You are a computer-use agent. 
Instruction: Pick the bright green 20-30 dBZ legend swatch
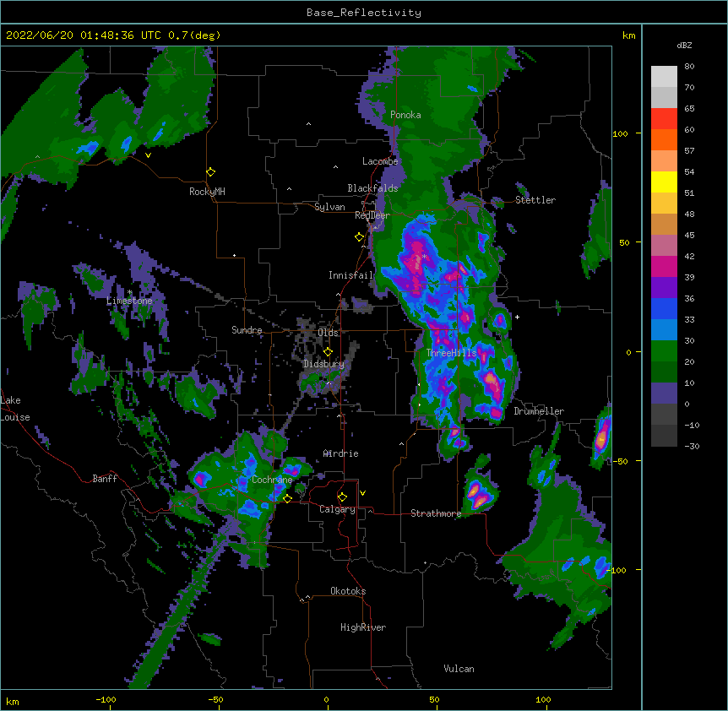point(664,351)
